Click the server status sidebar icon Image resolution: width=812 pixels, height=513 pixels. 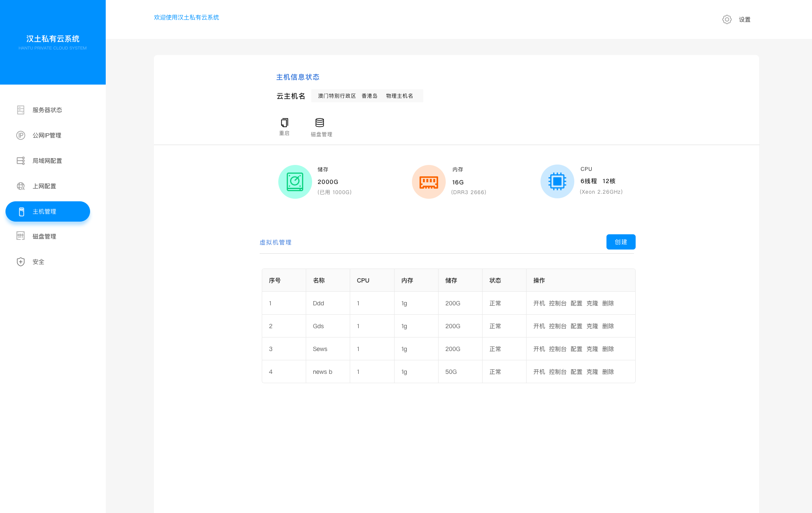[21, 110]
